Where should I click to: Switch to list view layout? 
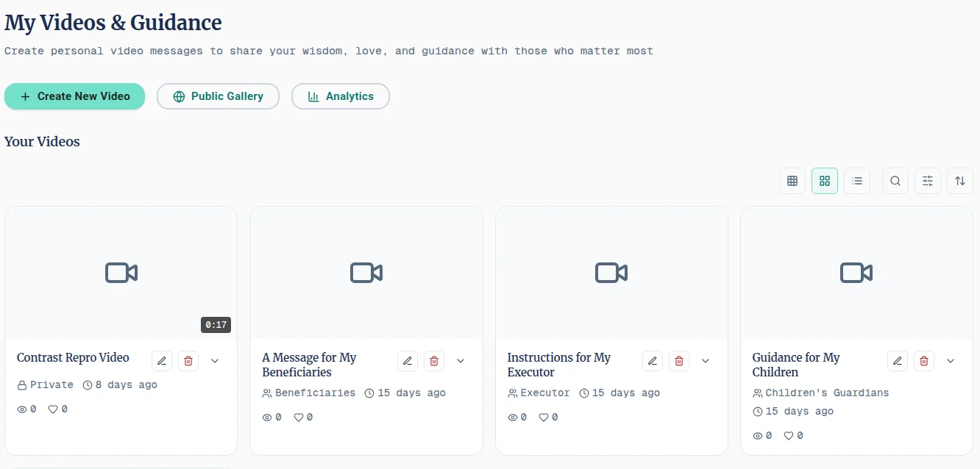[857, 181]
